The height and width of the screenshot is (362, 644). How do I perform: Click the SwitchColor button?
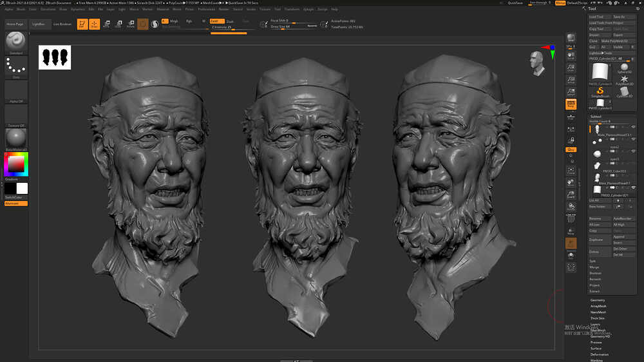[x=16, y=197]
